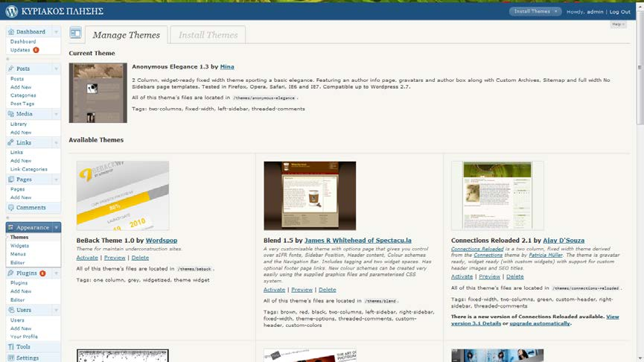Delete Connections Reloaded theme

[x=515, y=276]
